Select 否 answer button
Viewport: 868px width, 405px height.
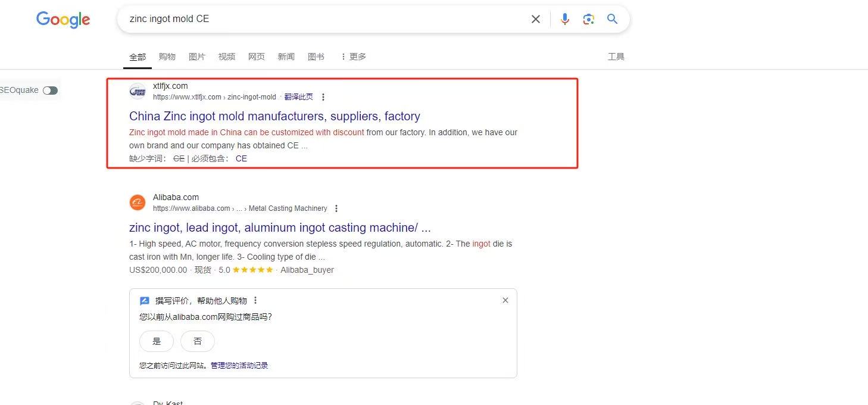tap(198, 341)
